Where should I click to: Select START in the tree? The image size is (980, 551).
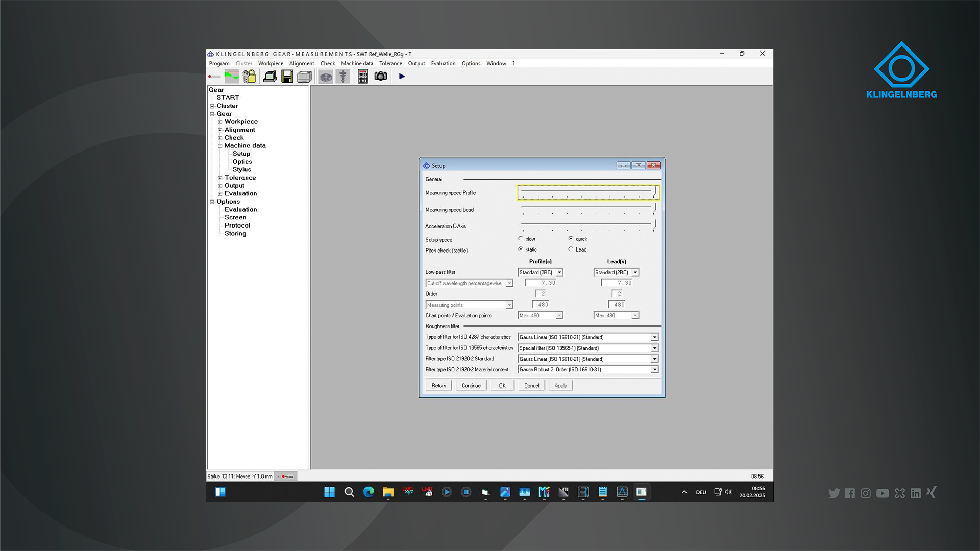(x=228, y=98)
